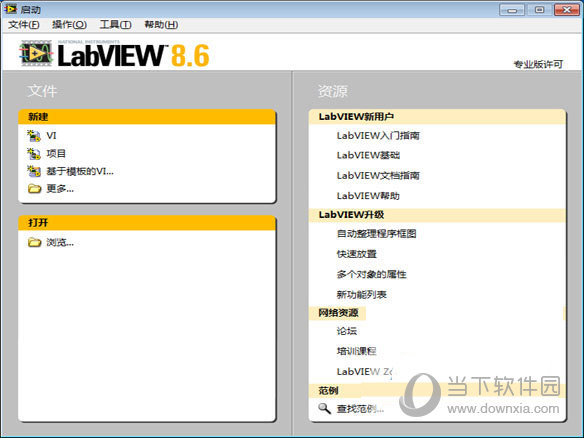Click 浏览... to open file
Image resolution: width=584 pixels, height=438 pixels.
pos(60,242)
